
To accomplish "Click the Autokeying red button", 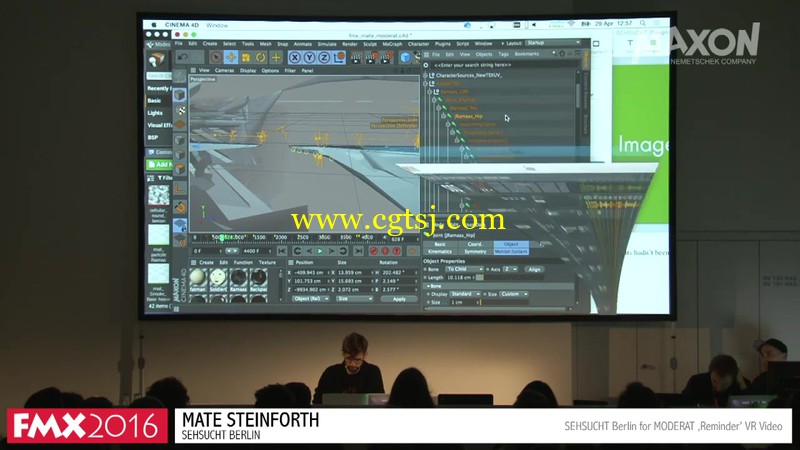I will pos(386,251).
